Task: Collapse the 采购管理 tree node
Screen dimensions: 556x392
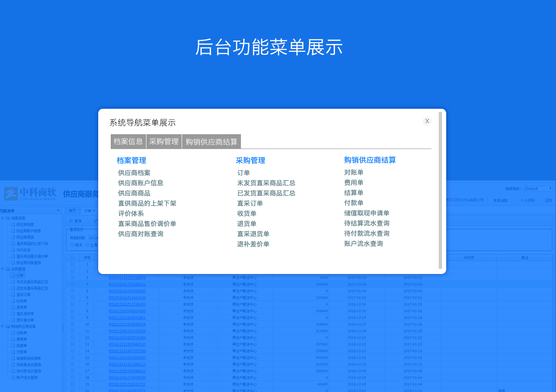Action: tap(2, 269)
